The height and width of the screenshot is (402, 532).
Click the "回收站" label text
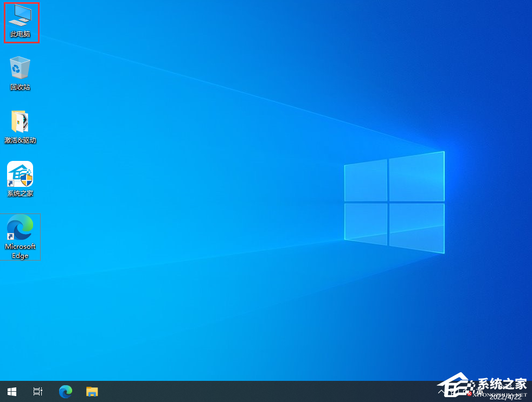(x=20, y=87)
